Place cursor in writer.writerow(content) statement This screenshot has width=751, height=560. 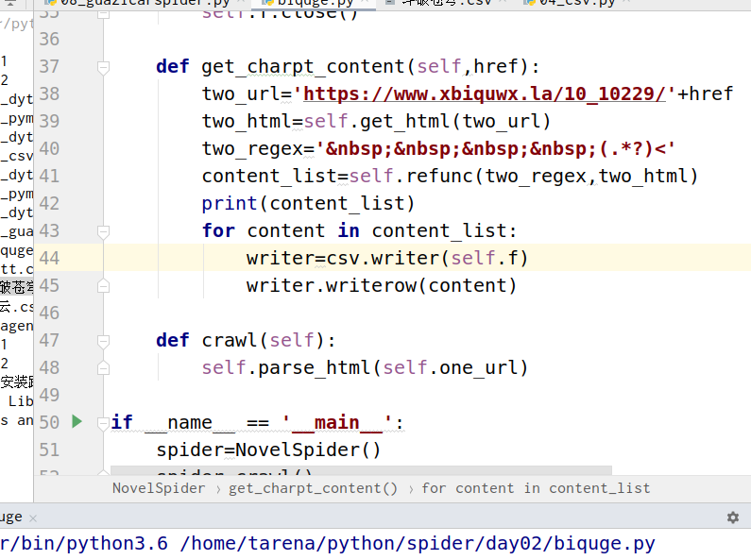tap(382, 285)
